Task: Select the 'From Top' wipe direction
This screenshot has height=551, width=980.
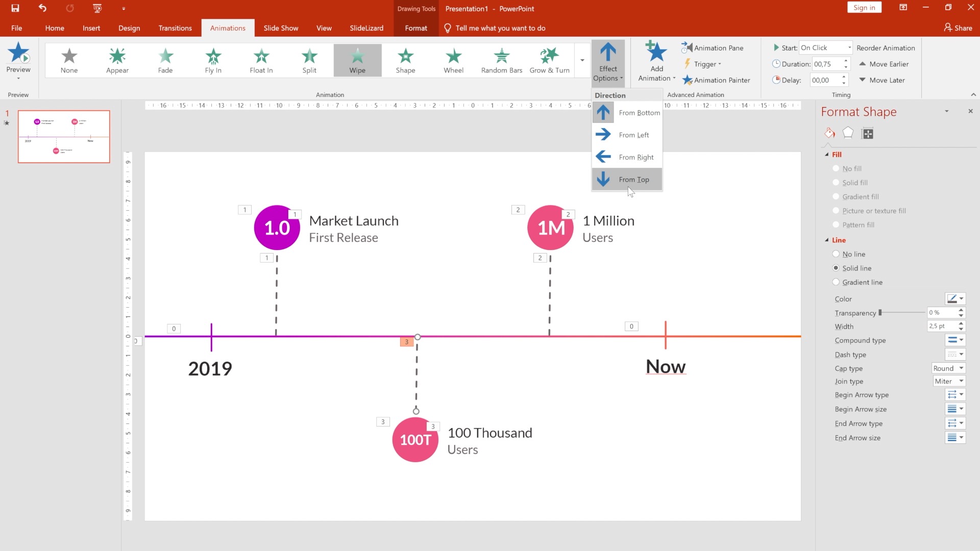Action: point(626,179)
